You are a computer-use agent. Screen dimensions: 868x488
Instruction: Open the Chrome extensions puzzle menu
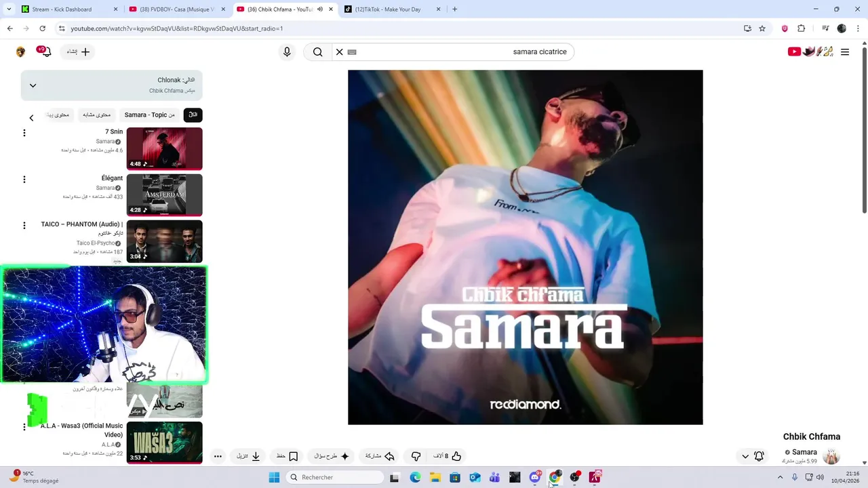(x=802, y=28)
